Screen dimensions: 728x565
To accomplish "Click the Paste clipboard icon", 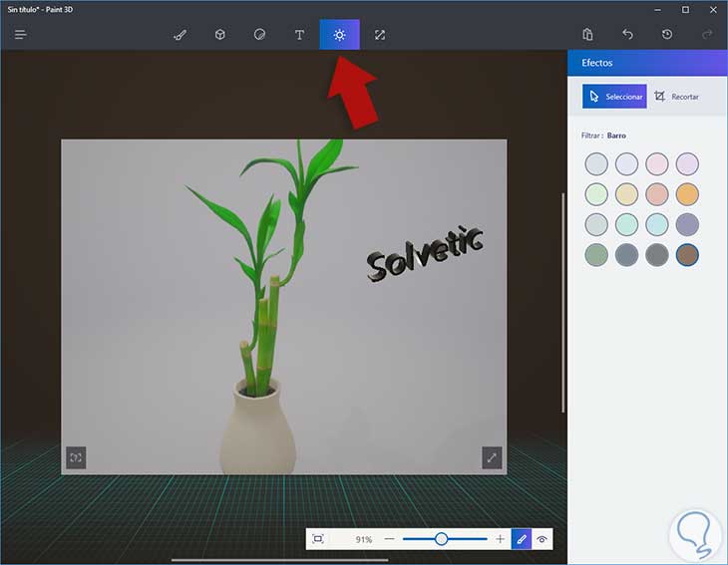I will (588, 35).
